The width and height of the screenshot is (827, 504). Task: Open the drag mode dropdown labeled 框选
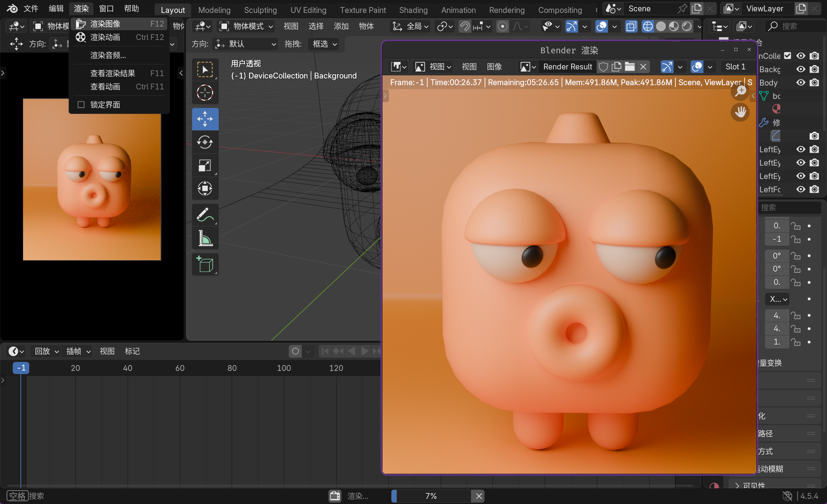pyautogui.click(x=324, y=44)
